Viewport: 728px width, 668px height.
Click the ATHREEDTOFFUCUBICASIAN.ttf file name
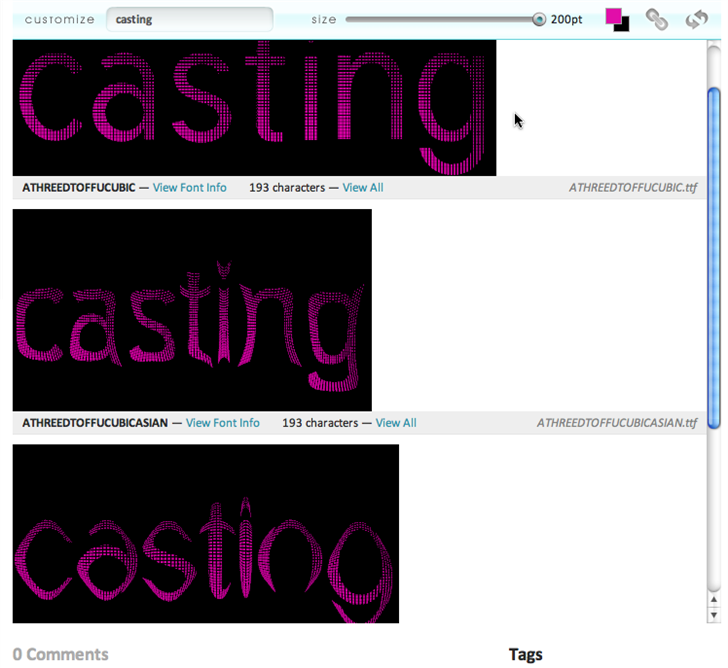(x=616, y=423)
